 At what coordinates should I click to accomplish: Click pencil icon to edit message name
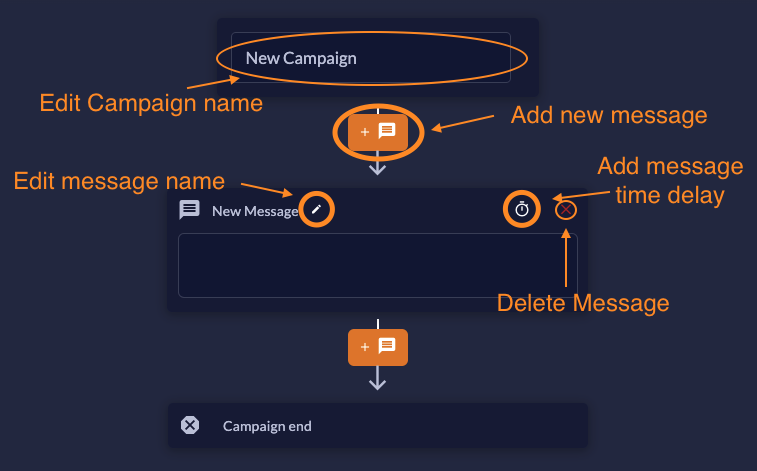(316, 209)
